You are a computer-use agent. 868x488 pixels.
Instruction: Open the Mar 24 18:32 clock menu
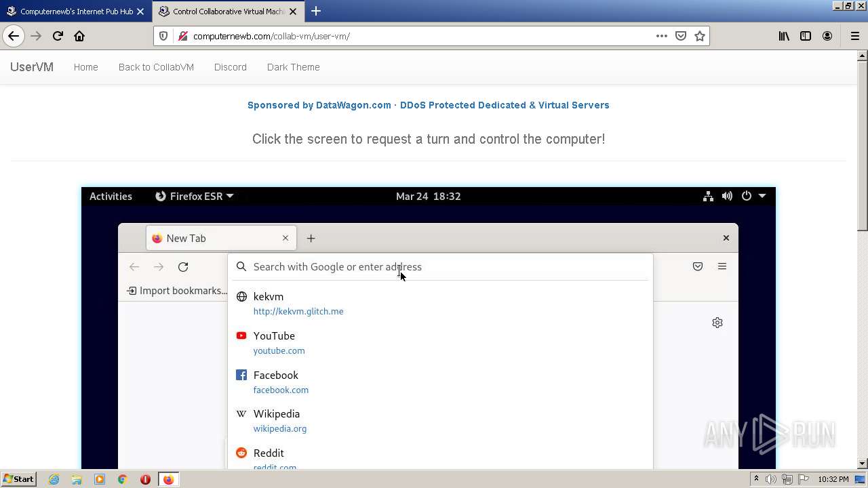point(429,196)
